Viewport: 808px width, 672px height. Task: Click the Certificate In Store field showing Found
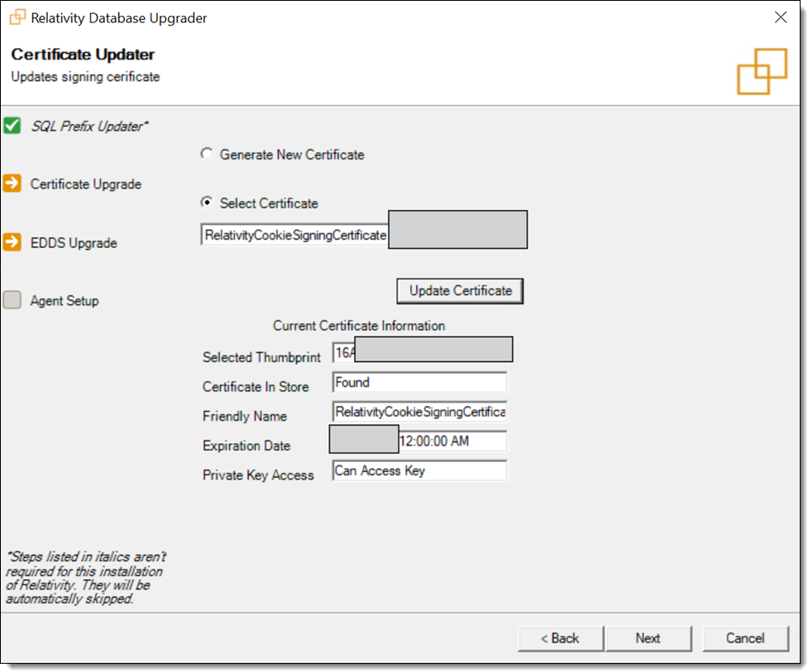pyautogui.click(x=419, y=382)
